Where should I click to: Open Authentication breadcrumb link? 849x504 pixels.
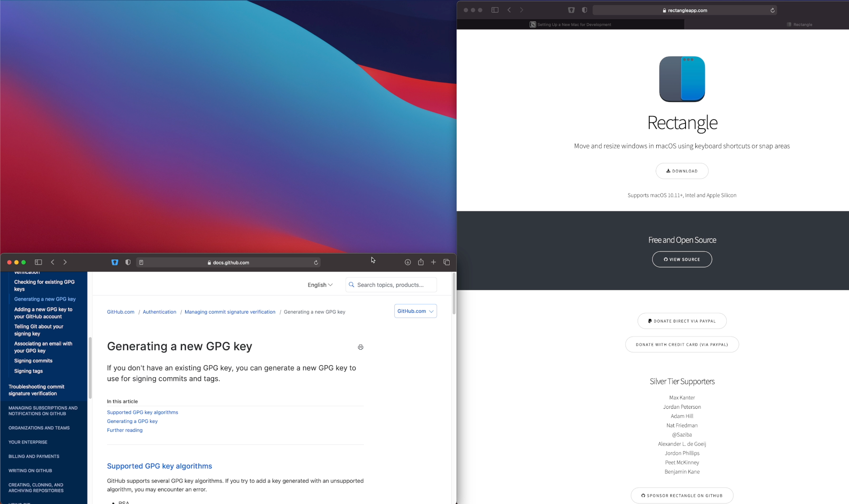coord(159,312)
